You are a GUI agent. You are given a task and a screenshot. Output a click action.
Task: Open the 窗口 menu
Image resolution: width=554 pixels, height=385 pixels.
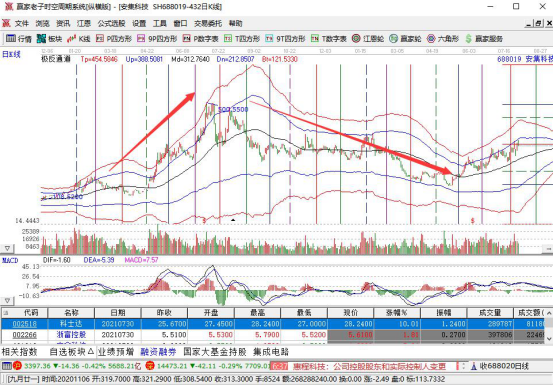180,23
